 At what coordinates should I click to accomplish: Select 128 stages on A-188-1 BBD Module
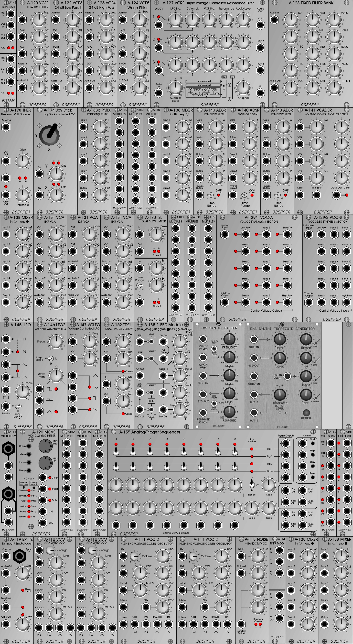point(136,329)
